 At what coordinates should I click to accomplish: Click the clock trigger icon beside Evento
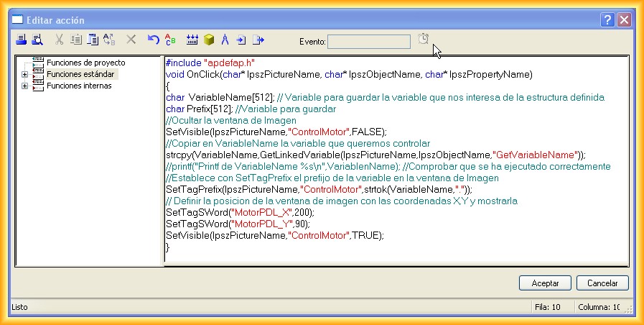424,40
